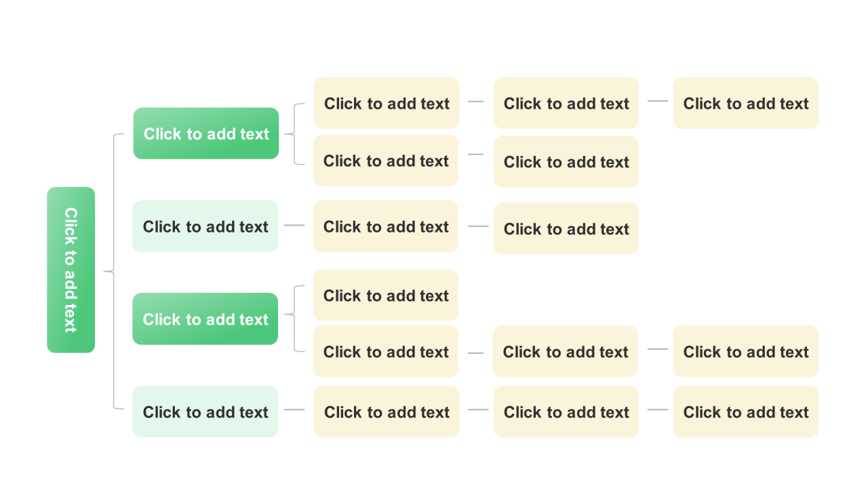Screen dimensions: 868x488
Task: Click middle beige box in bottom row
Action: pos(566,411)
